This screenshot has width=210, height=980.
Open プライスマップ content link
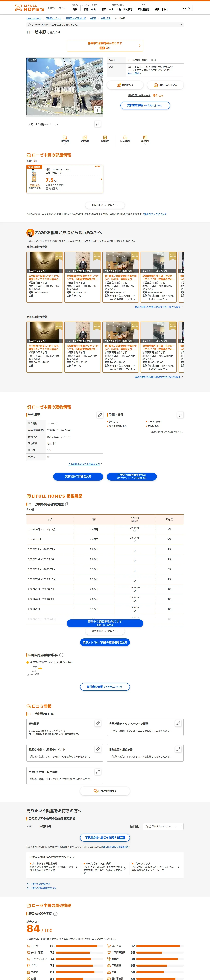[156, 867]
